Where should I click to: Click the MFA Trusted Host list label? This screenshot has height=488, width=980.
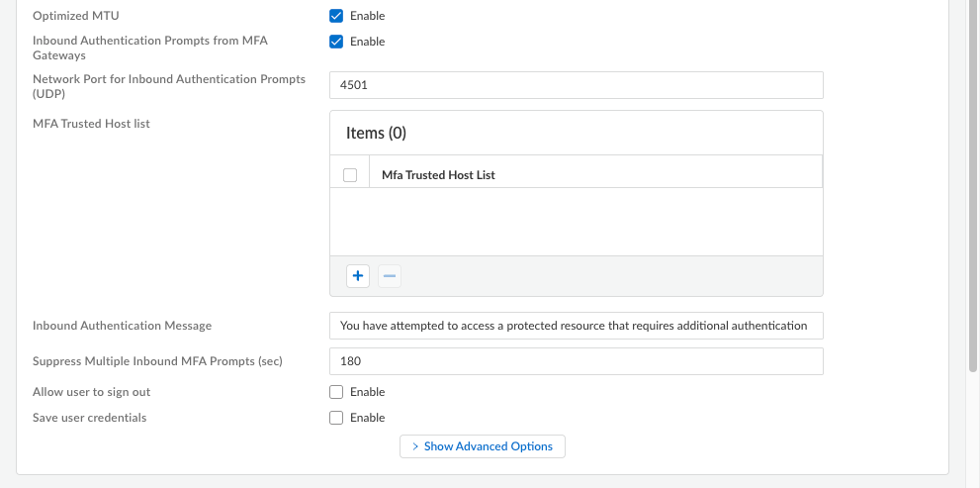(91, 124)
